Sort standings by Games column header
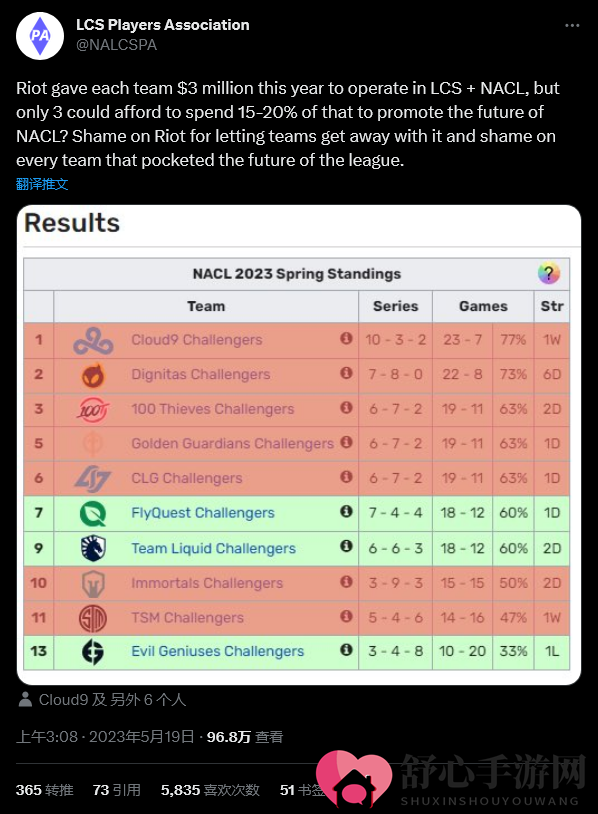Image resolution: width=598 pixels, height=814 pixels. point(483,306)
